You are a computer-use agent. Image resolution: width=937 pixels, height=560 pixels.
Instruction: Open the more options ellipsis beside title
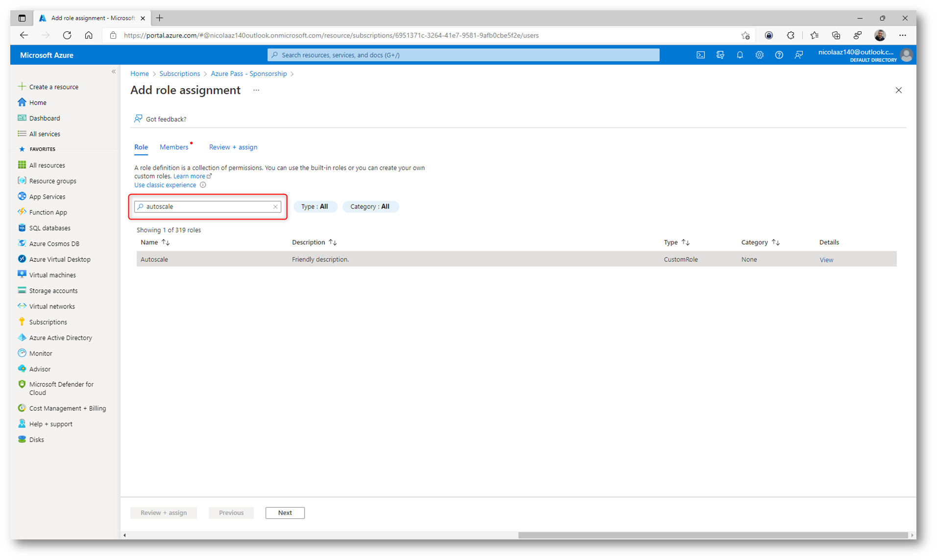[x=256, y=90]
